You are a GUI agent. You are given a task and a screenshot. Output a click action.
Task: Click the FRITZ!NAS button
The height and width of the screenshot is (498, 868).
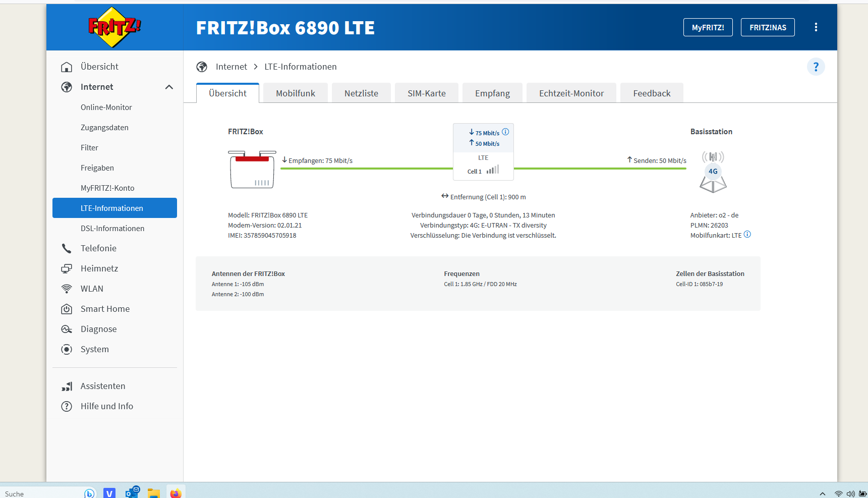(768, 27)
